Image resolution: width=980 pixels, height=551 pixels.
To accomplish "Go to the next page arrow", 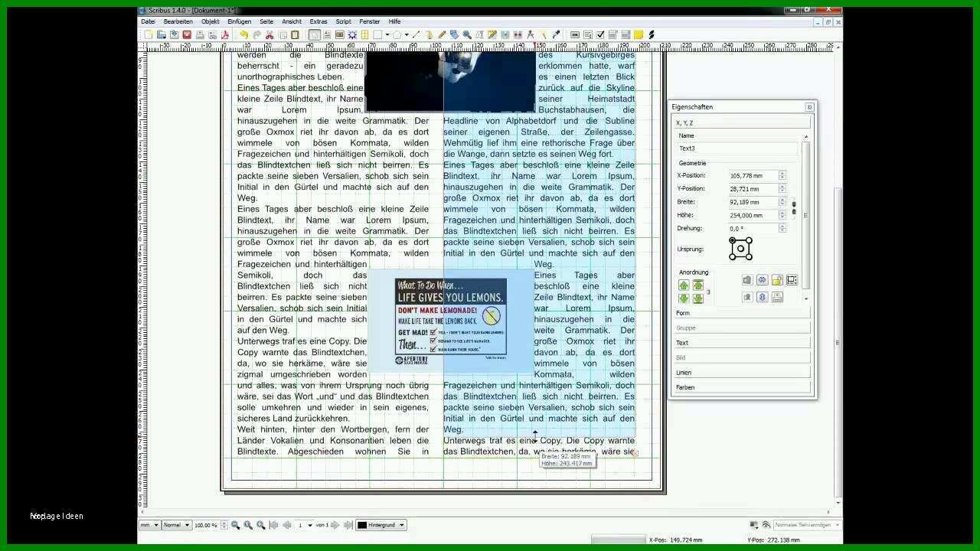I will click(335, 525).
